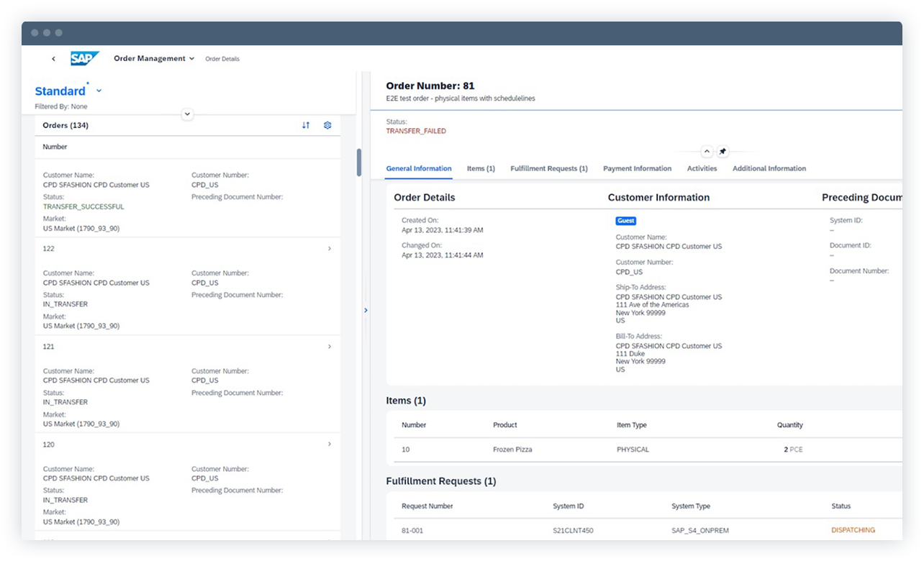
Task: Click the back navigation arrow
Action: pos(54,58)
